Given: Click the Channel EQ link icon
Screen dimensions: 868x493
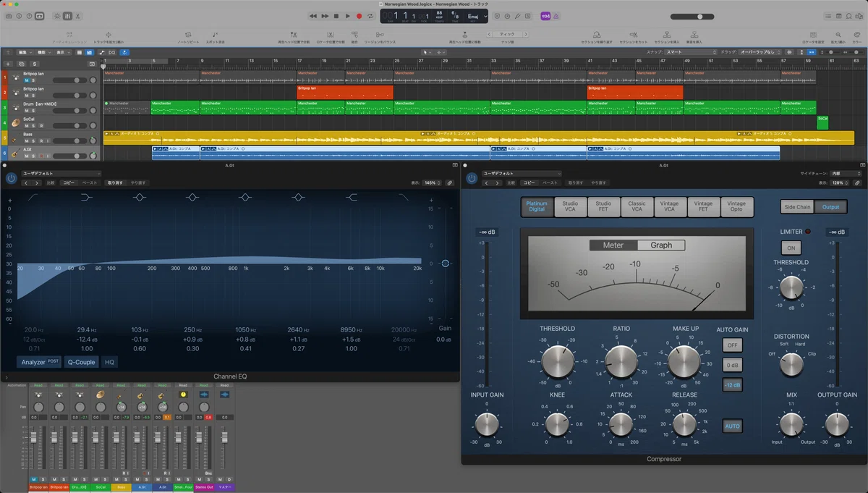Looking at the screenshot, I should click(450, 183).
